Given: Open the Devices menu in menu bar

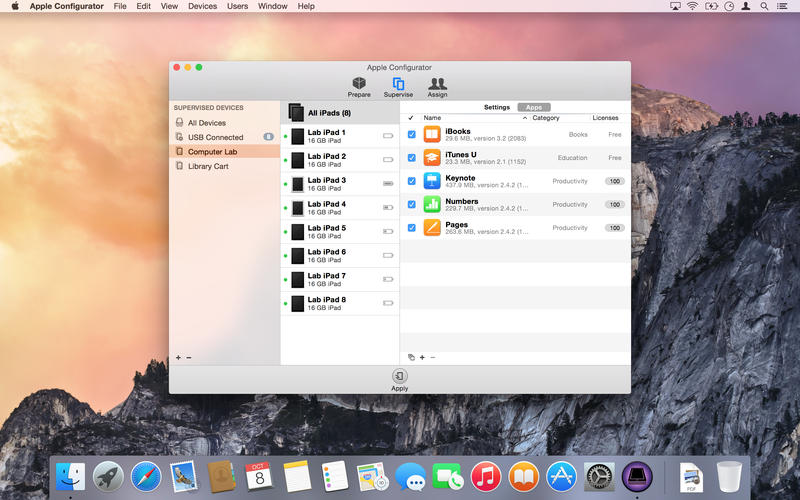Looking at the screenshot, I should (x=202, y=6).
